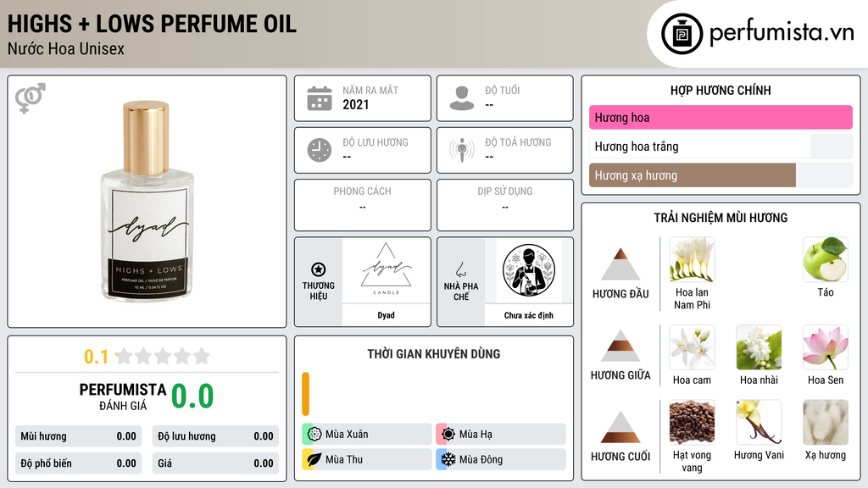Click the calendar icon beside Năm ra mắt
Screen dimensions: 868x488
coord(320,98)
